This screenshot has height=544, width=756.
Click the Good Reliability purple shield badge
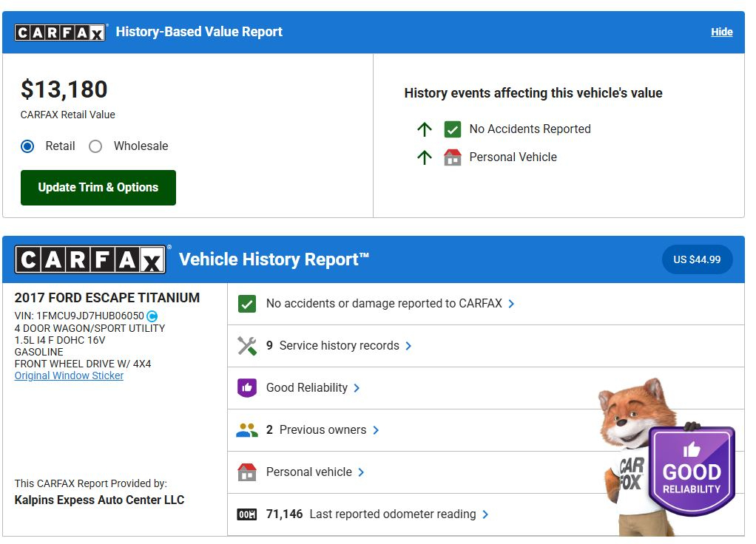tap(691, 471)
